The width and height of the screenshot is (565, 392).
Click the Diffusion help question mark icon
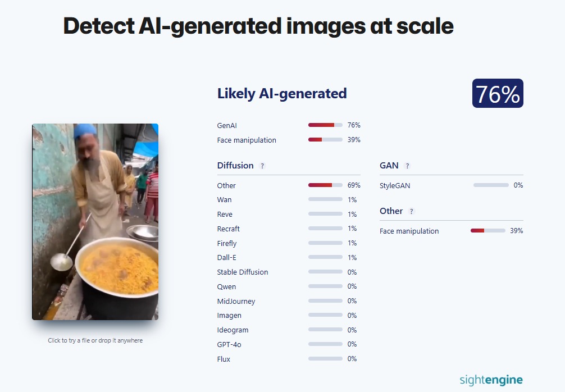(x=262, y=166)
